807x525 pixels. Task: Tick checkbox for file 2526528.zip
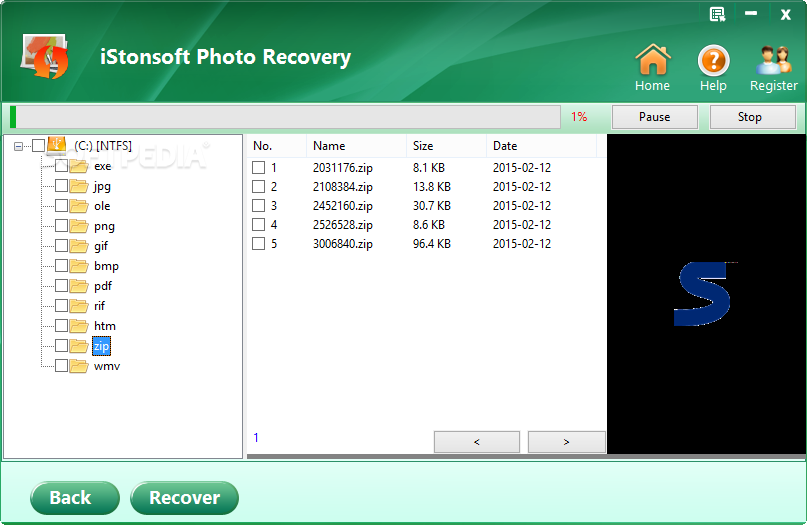258,224
